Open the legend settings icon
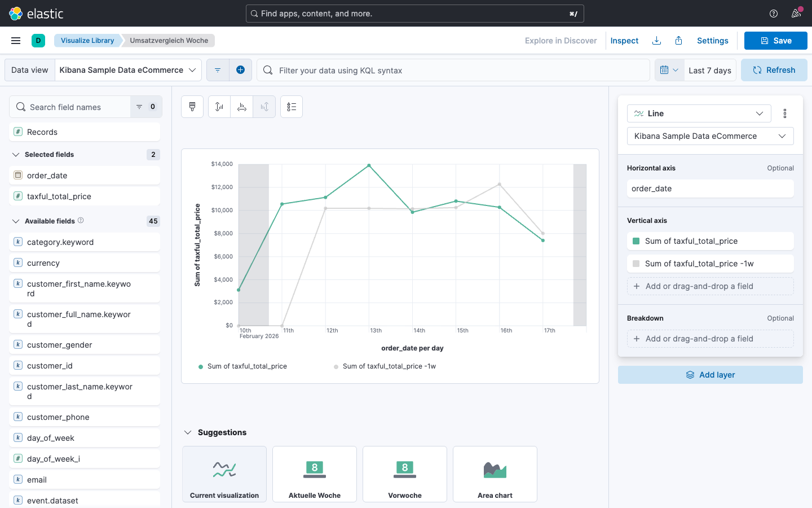Image resolution: width=812 pixels, height=508 pixels. 292,107
